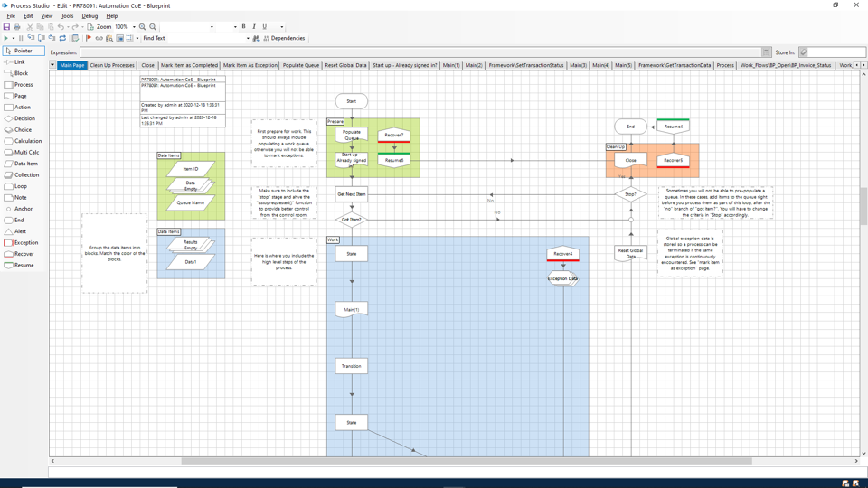Toggle Bold text formatting
868x488 pixels.
(243, 27)
